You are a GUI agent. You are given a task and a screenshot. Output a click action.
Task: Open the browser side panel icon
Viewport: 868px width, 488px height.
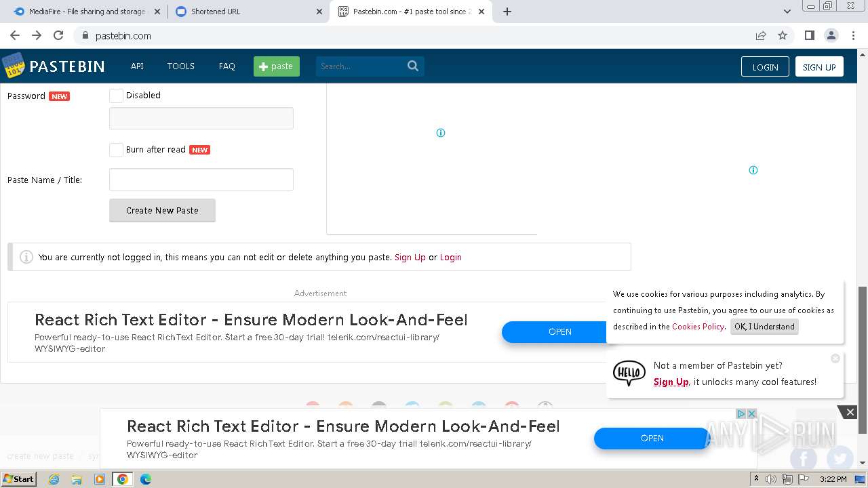point(809,35)
